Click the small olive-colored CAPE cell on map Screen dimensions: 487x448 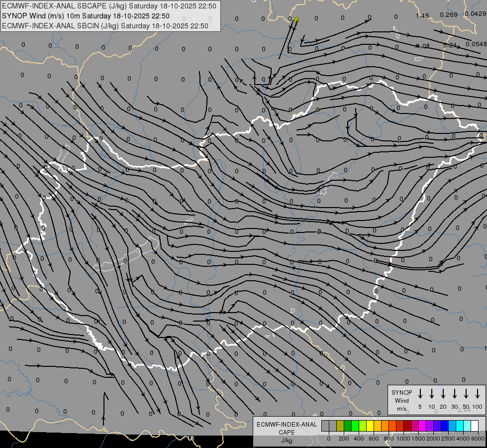pos(296,20)
